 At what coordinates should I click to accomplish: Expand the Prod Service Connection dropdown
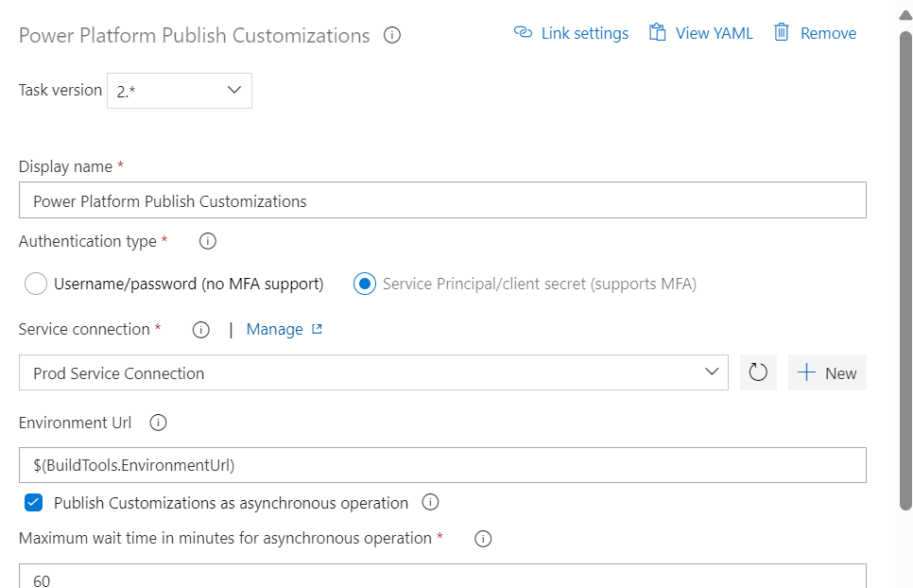tap(373, 372)
